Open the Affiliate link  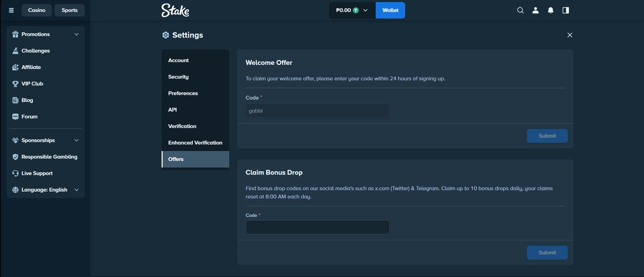click(31, 68)
